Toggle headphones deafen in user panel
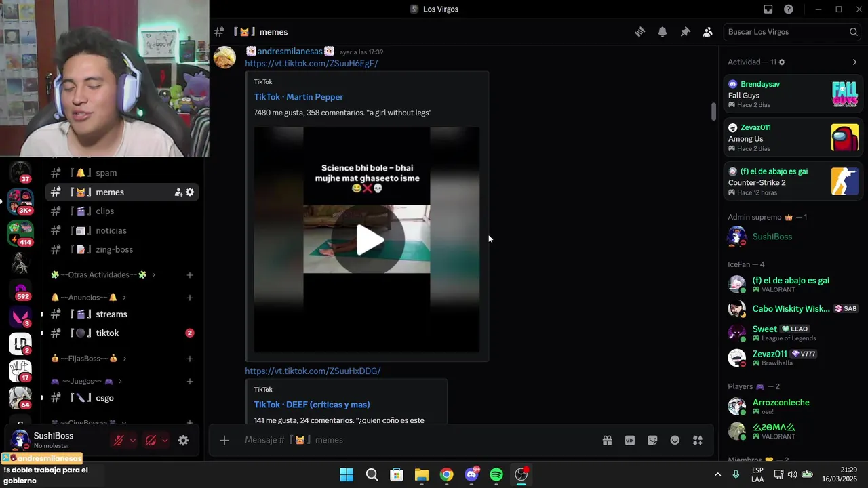868x488 pixels. click(151, 441)
